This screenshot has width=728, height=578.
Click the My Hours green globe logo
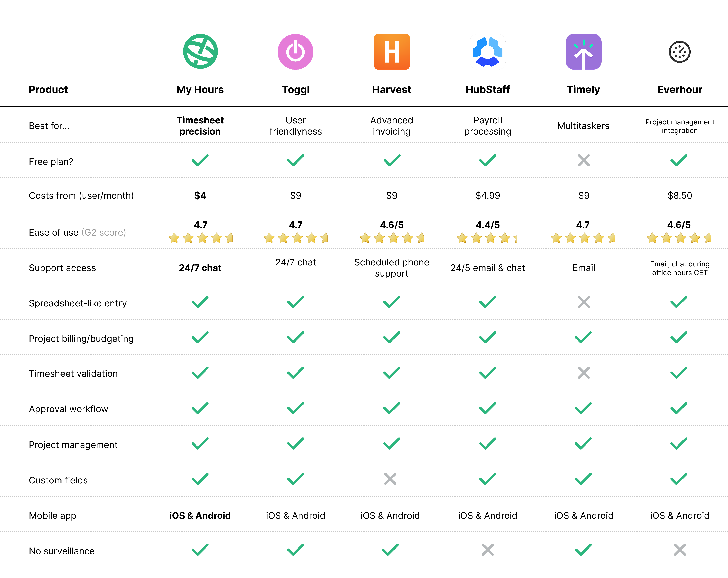tap(200, 51)
